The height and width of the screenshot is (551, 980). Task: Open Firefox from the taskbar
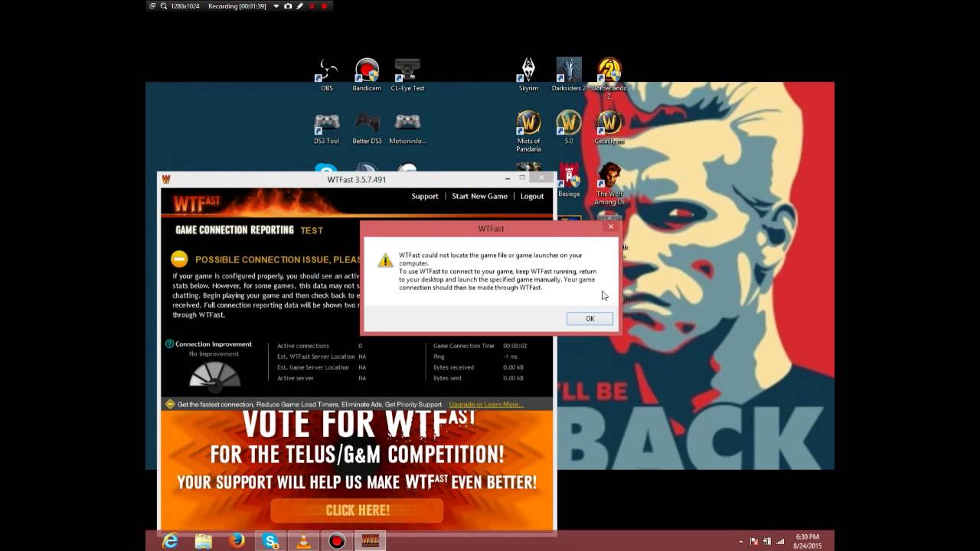[237, 541]
